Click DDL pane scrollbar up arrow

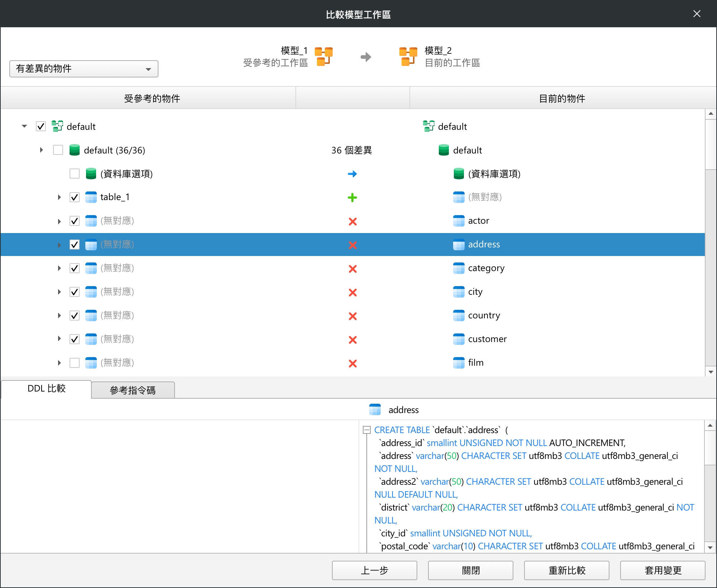(710, 426)
